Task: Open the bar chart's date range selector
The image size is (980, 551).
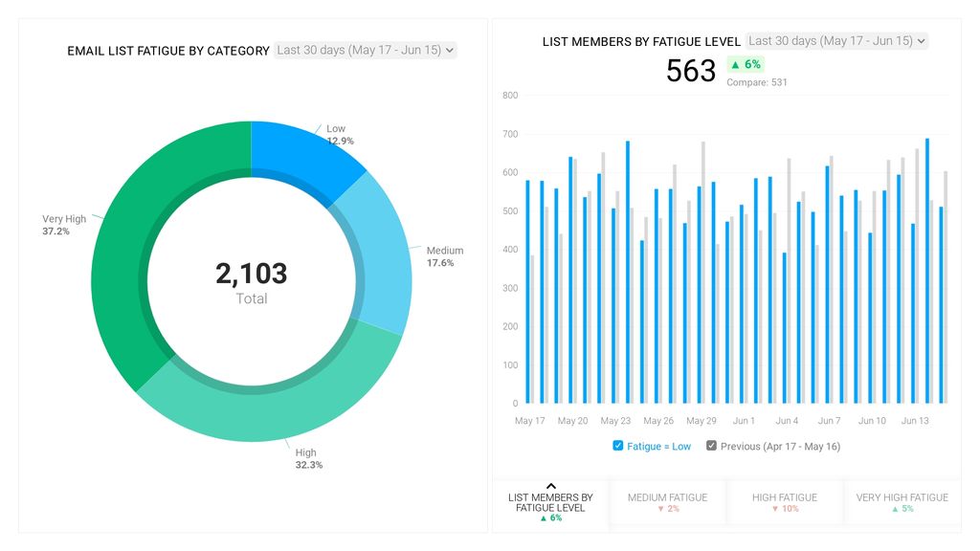Action: [835, 41]
